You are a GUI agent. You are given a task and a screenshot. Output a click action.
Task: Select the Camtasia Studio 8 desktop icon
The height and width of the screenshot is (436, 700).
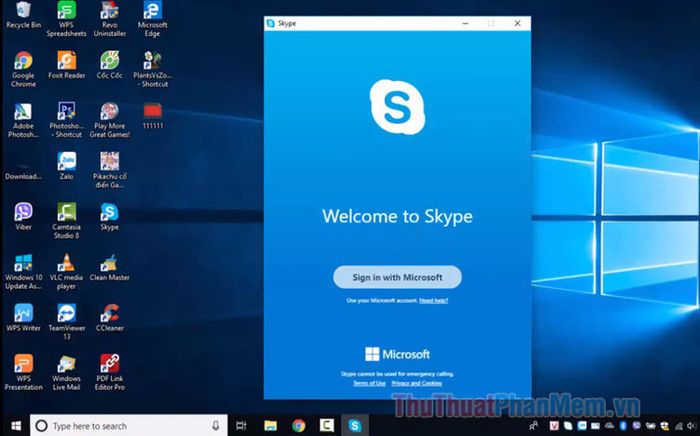coord(67,220)
